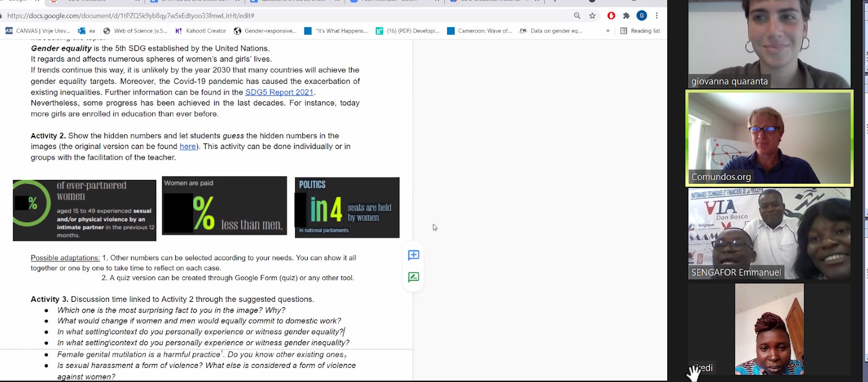Click the 'Possible adaptations:' underlined text
Screen dimensions: 868x382
tap(65, 258)
